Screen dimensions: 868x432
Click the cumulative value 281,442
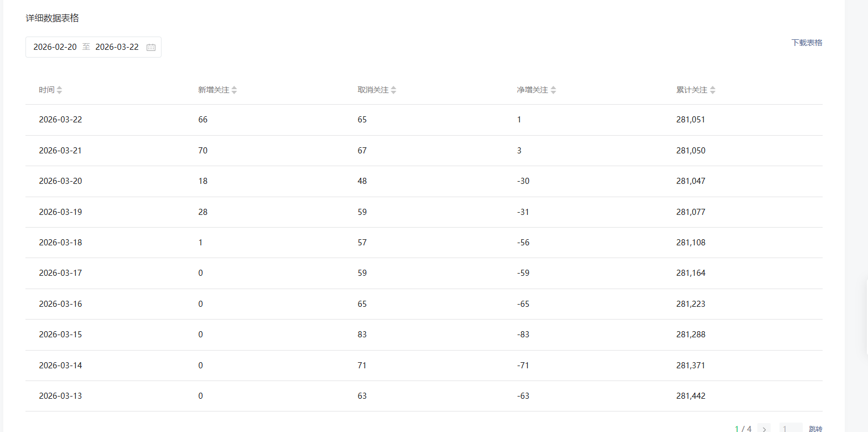(690, 396)
